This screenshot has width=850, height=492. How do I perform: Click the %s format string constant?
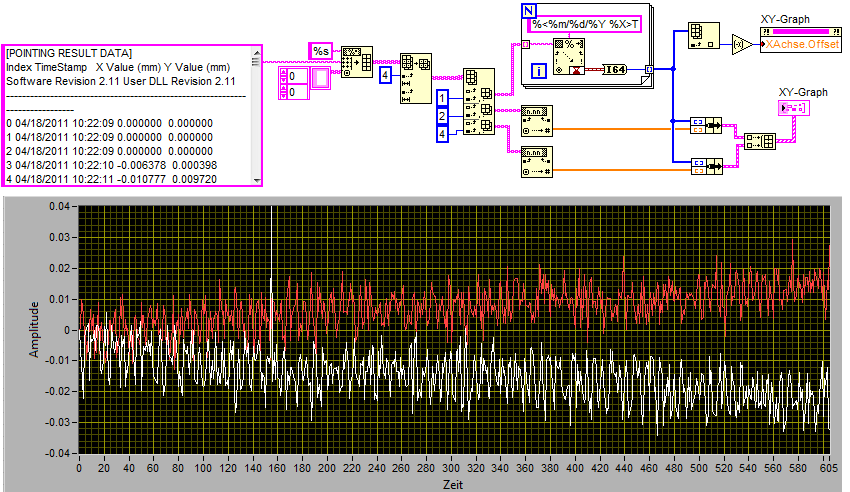point(320,51)
